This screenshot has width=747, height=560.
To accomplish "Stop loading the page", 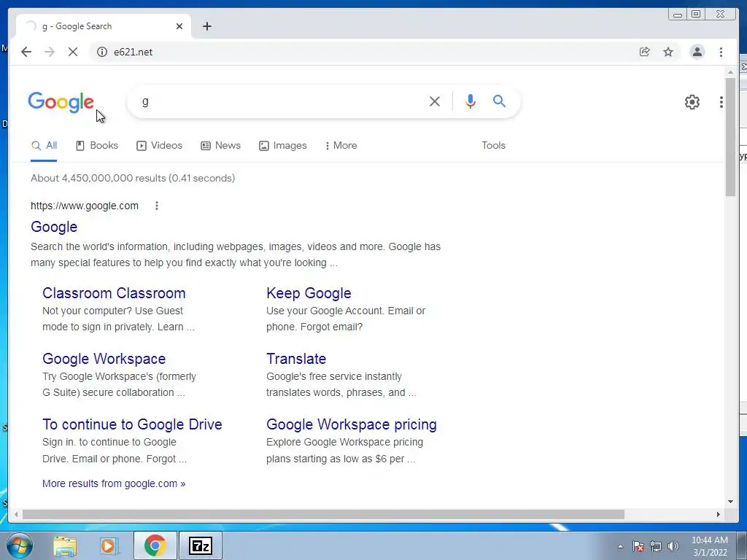I will coord(73,52).
